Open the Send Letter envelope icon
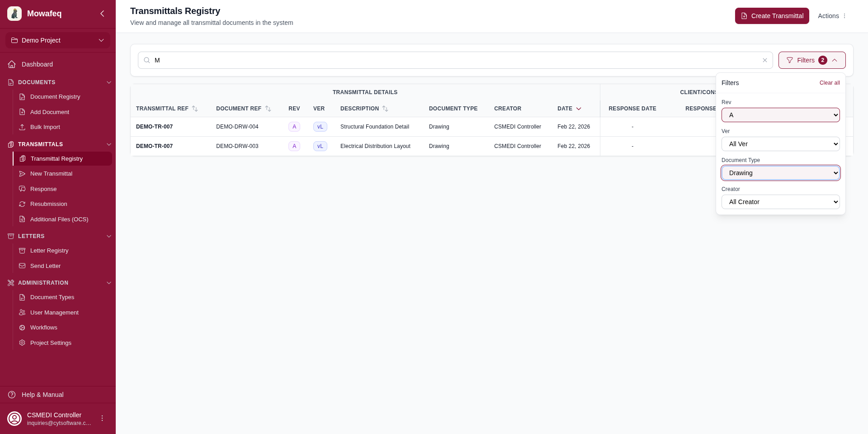Image resolution: width=868 pixels, height=434 pixels. point(21,266)
